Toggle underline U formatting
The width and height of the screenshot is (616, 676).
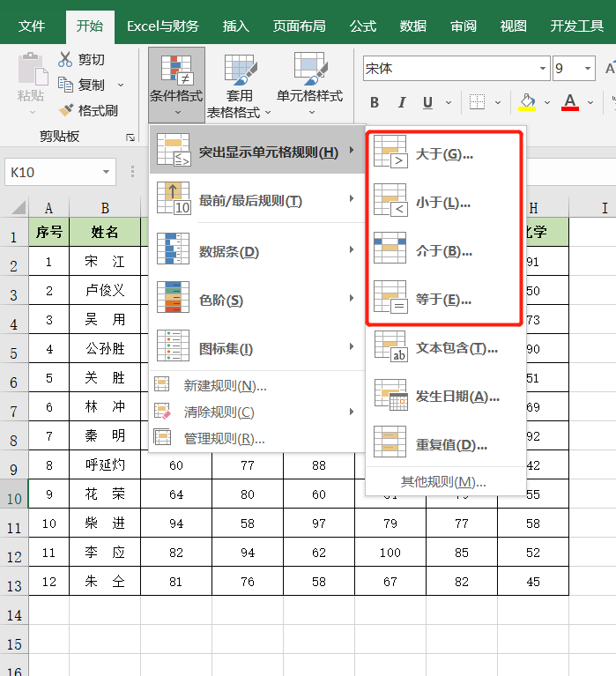click(427, 102)
